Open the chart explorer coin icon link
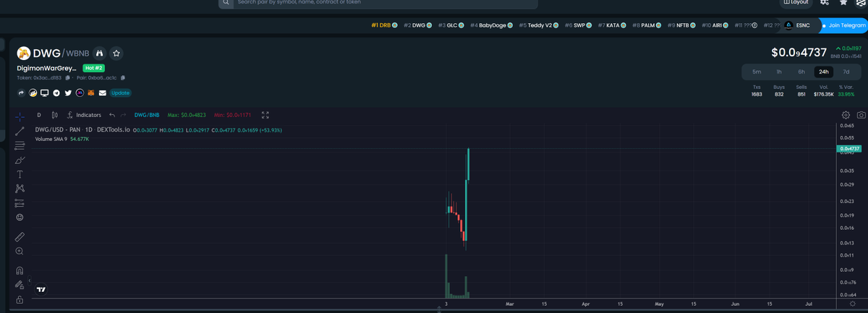The width and height of the screenshot is (868, 313). tap(33, 93)
